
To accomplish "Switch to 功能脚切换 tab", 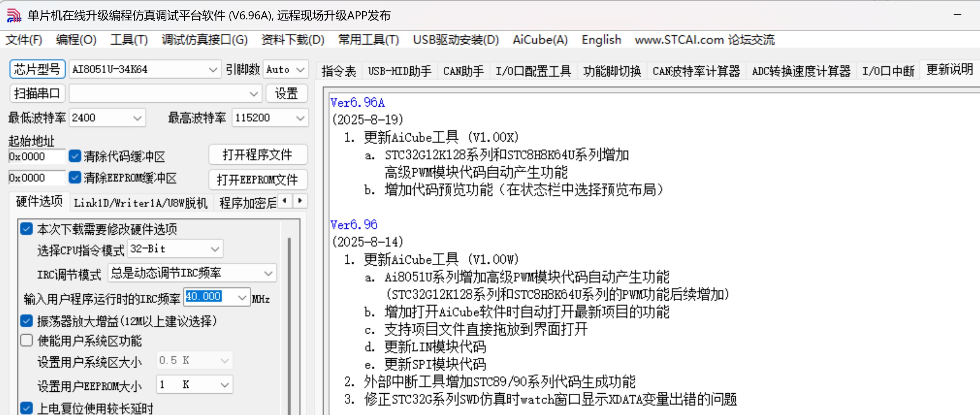I will 612,71.
